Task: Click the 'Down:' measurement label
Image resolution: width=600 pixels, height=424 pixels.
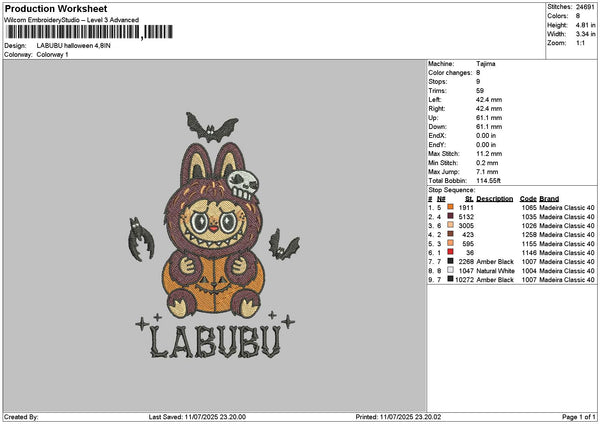Action: (x=437, y=127)
